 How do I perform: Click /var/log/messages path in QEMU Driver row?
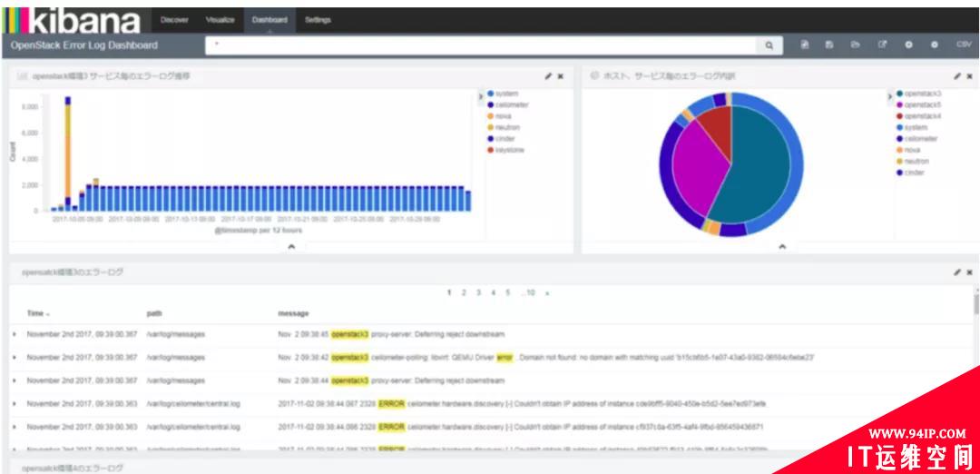coord(176,358)
